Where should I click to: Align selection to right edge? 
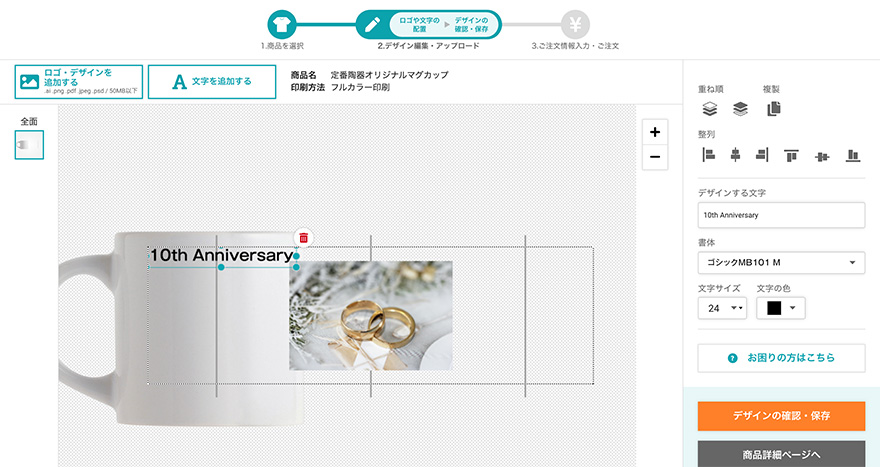pos(762,154)
